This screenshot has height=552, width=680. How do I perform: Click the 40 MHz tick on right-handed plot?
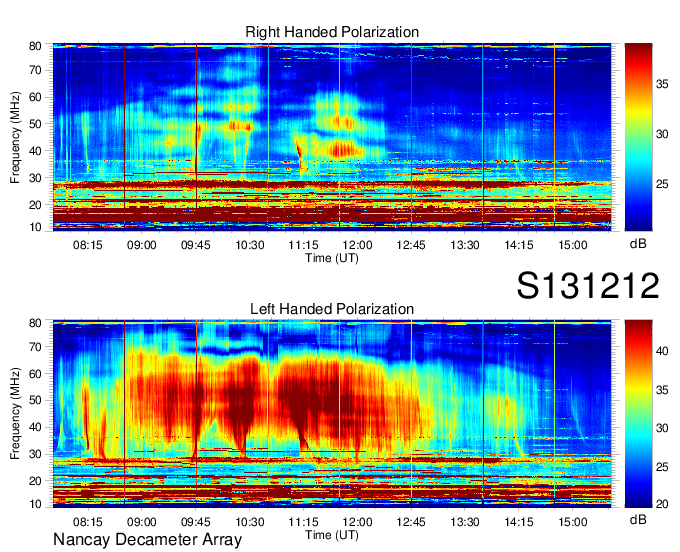pyautogui.click(x=35, y=151)
